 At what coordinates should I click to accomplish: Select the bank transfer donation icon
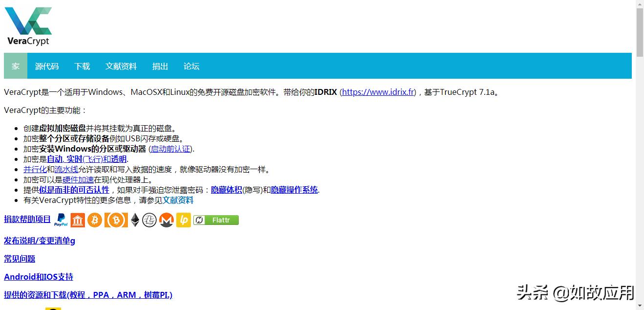click(x=77, y=220)
